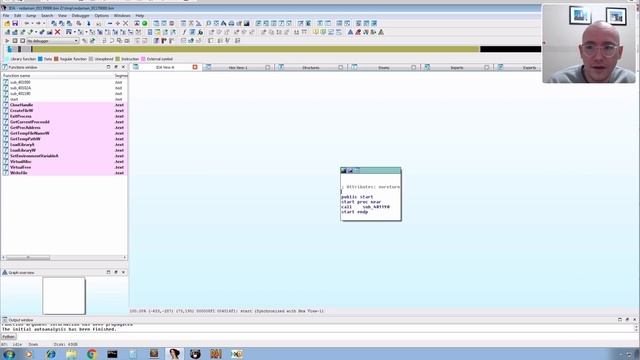The height and width of the screenshot is (360, 640).
Task: Click the blue down-arrow jump icon
Action: tap(89, 24)
